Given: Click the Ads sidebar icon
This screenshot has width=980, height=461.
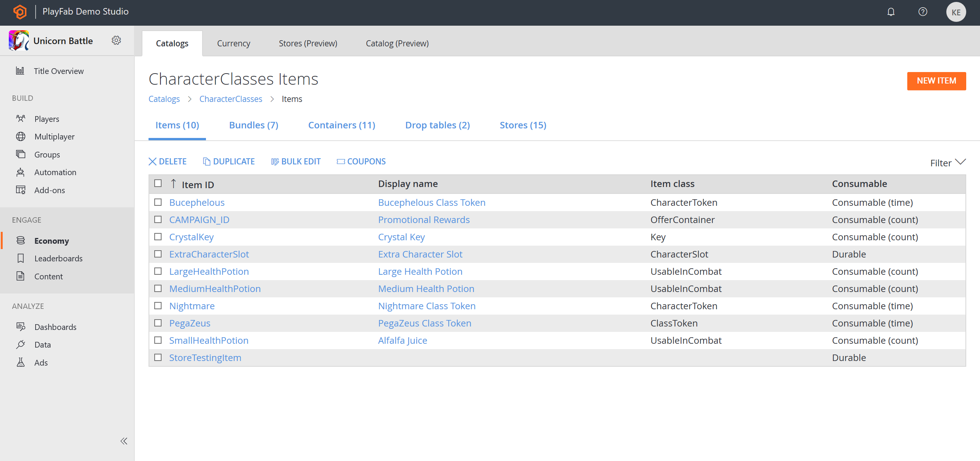Looking at the screenshot, I should pos(20,362).
